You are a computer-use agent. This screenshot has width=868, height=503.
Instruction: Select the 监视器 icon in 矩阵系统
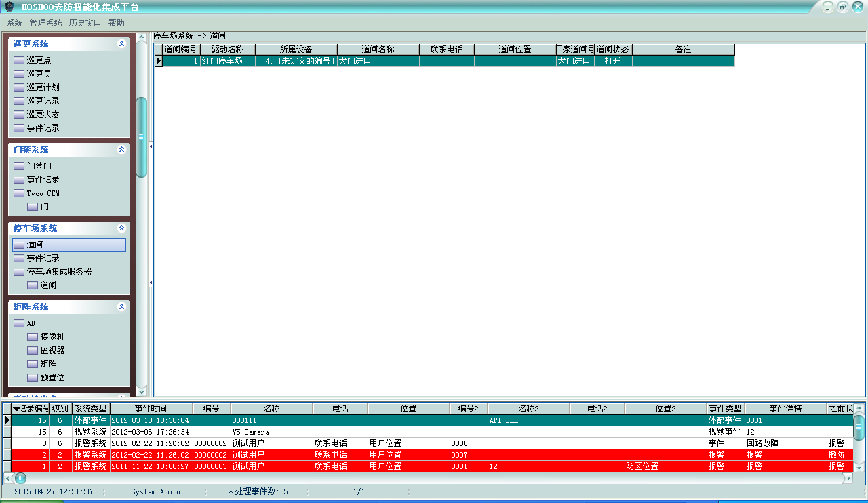32,350
